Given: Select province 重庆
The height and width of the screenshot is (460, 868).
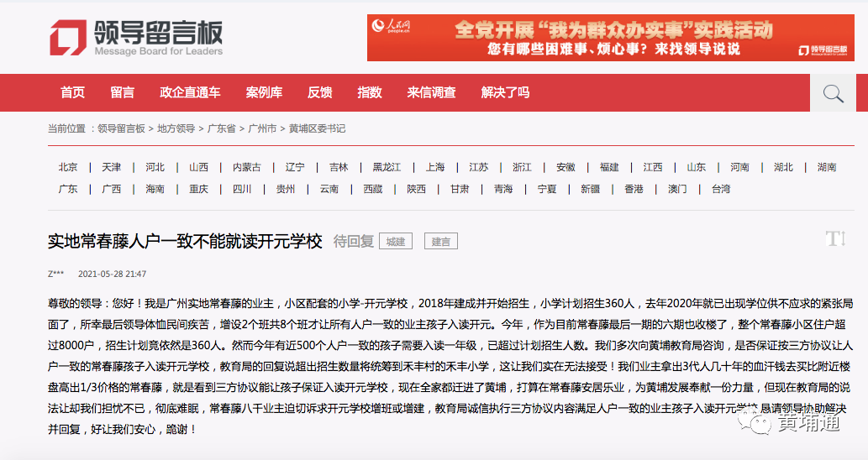Looking at the screenshot, I should click(199, 189).
